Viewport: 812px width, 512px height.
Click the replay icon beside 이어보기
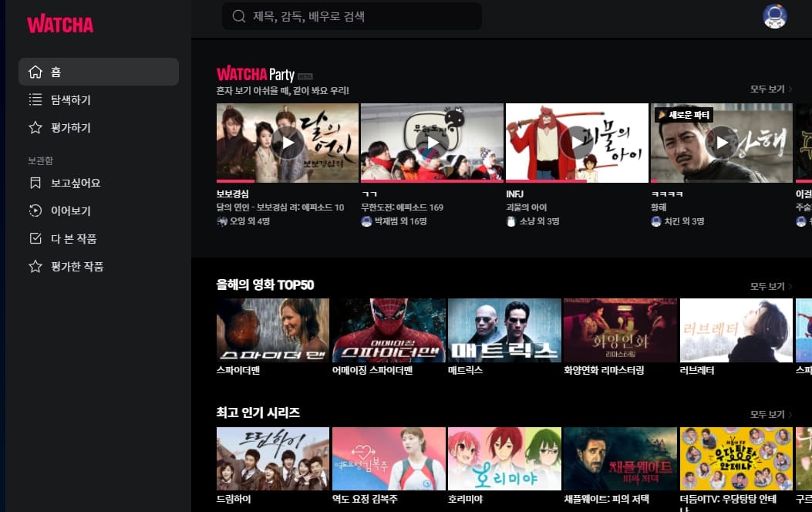point(35,211)
